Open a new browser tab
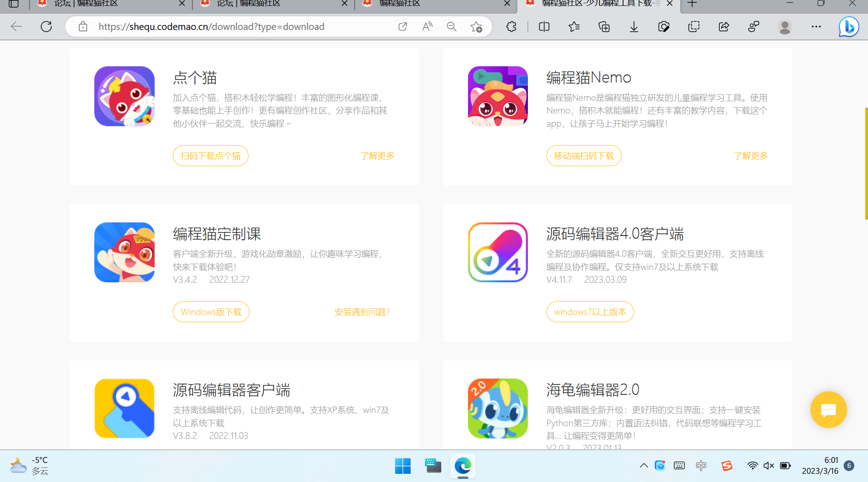The image size is (868, 482). [x=692, y=4]
